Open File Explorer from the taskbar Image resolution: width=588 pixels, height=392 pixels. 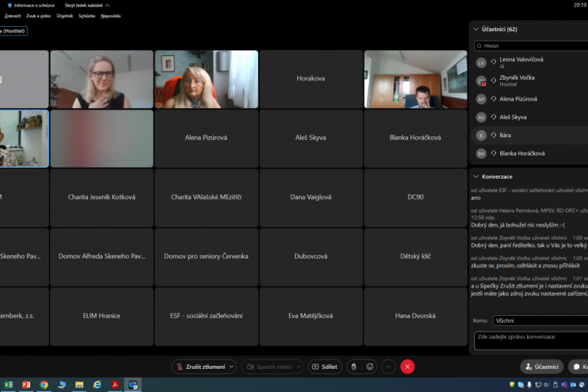[79, 385]
